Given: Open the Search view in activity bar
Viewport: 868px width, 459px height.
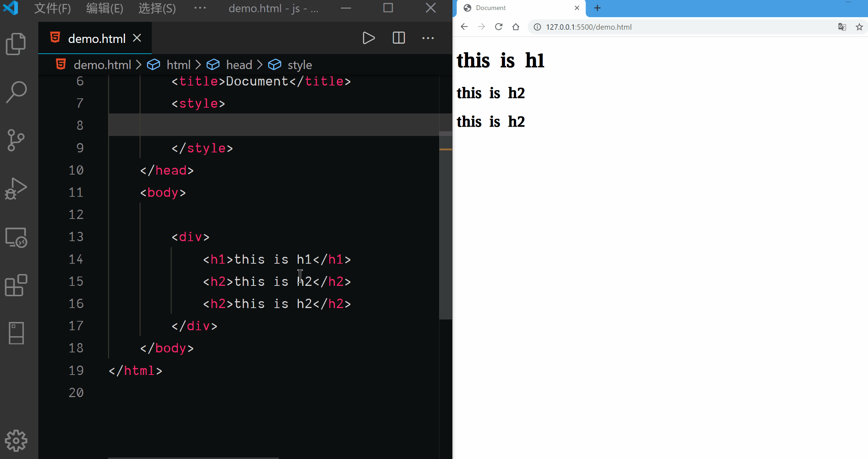Looking at the screenshot, I should pos(16,92).
